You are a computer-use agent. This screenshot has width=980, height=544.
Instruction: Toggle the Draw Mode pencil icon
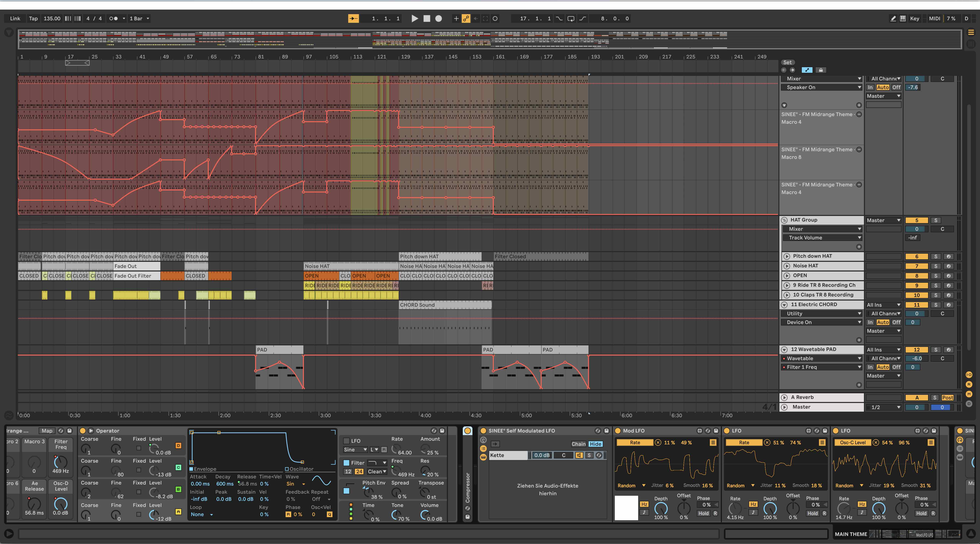(893, 18)
